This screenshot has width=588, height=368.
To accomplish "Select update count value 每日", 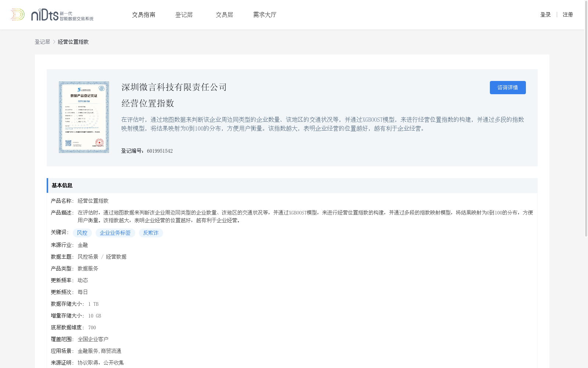I will [x=83, y=292].
